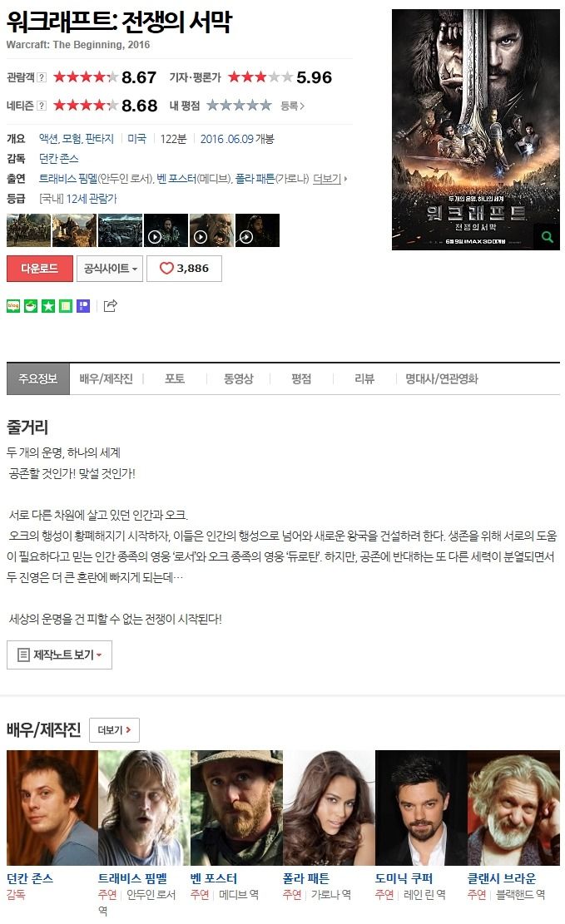Click the green blog share icon

pyautogui.click(x=13, y=306)
